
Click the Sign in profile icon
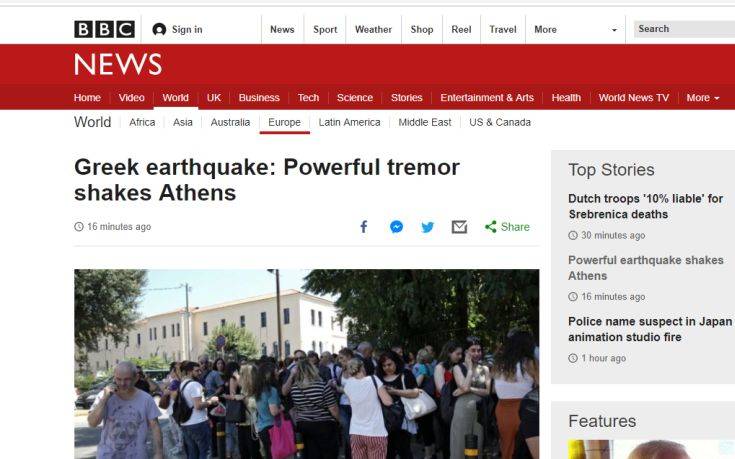tap(159, 30)
